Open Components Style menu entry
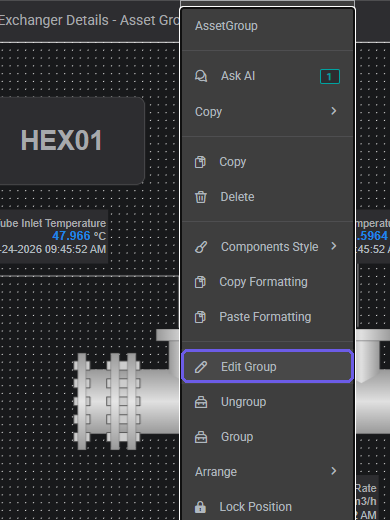 (267, 247)
